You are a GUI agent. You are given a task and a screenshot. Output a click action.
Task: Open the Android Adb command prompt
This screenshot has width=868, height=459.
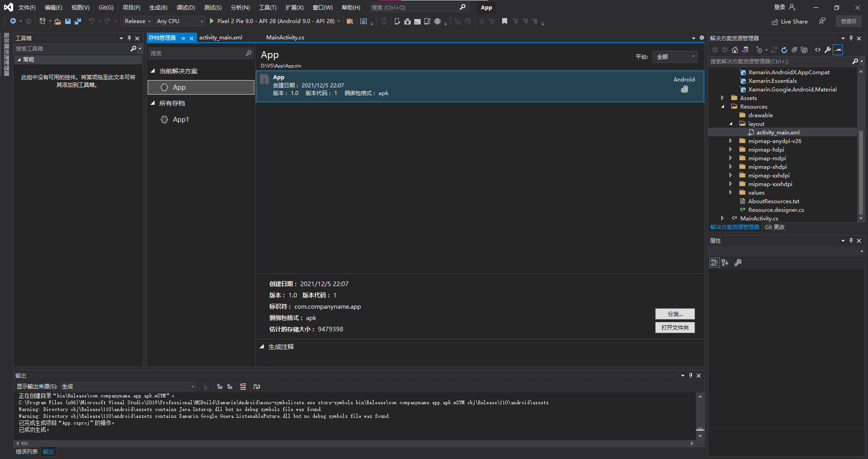pos(417,21)
